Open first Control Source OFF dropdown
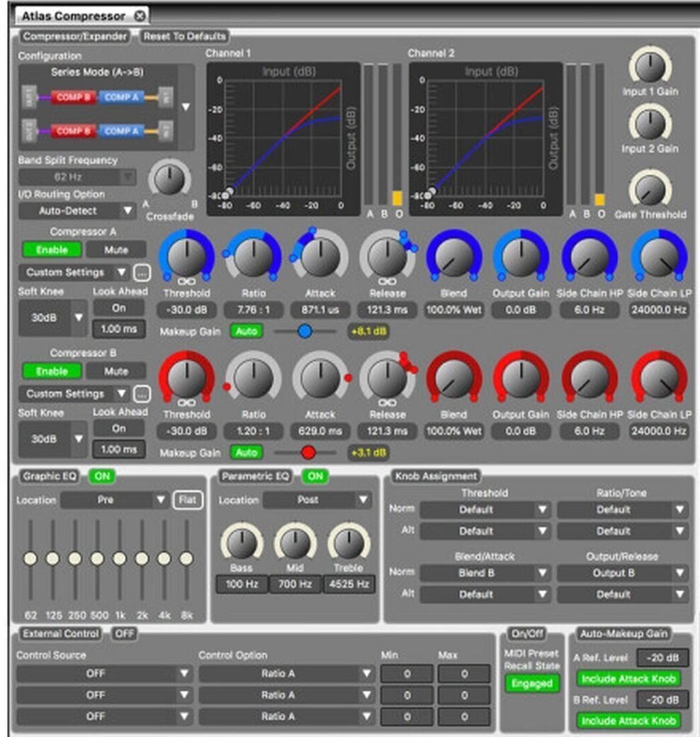Screen dimensions: 700x737 pos(104,673)
